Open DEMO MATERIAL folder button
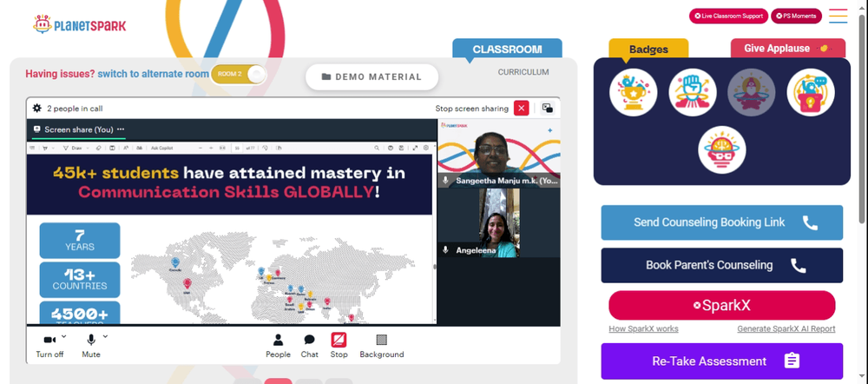Screen dimensions: 868x384 tap(372, 77)
